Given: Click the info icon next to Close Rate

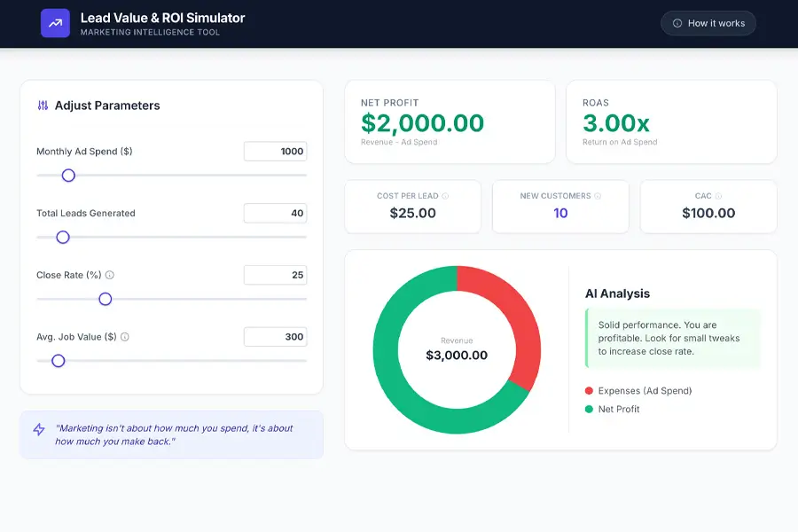Looking at the screenshot, I should click(110, 275).
